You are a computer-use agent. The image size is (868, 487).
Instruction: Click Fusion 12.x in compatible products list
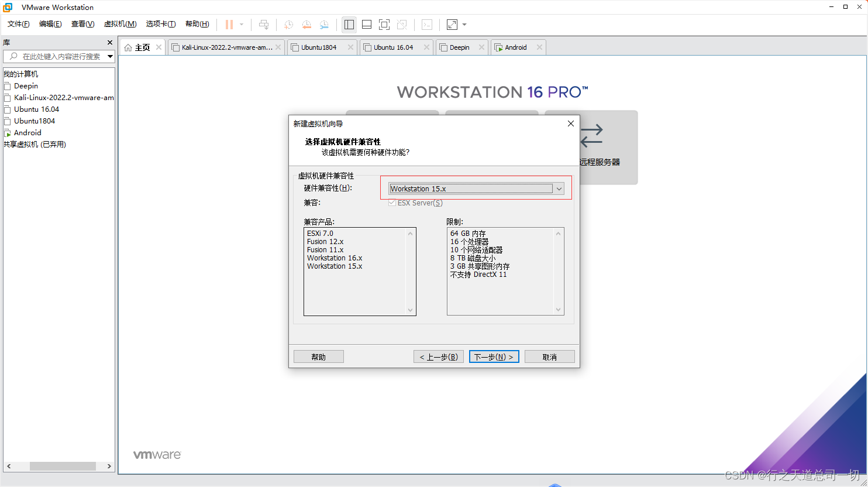tap(325, 241)
